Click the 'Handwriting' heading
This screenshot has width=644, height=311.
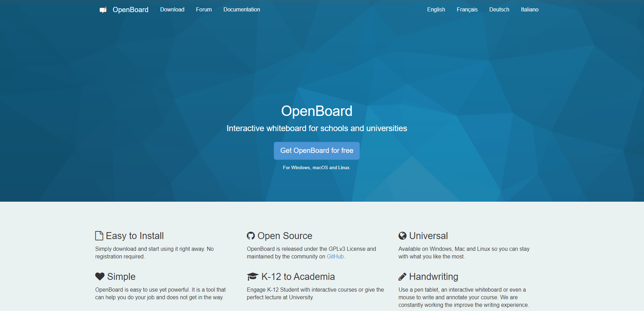click(x=433, y=276)
